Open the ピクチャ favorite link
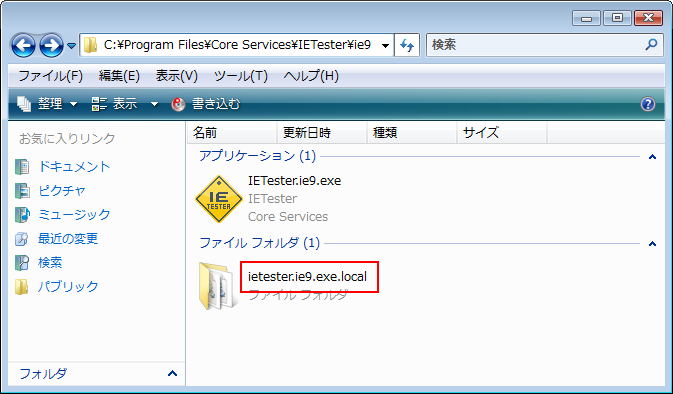Viewport: 673px width, 394px height. [62, 191]
